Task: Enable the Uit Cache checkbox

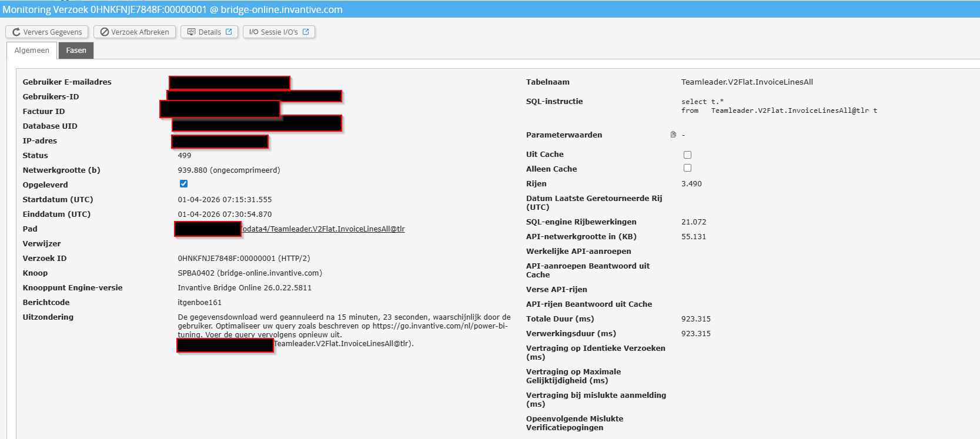Action: 687,155
